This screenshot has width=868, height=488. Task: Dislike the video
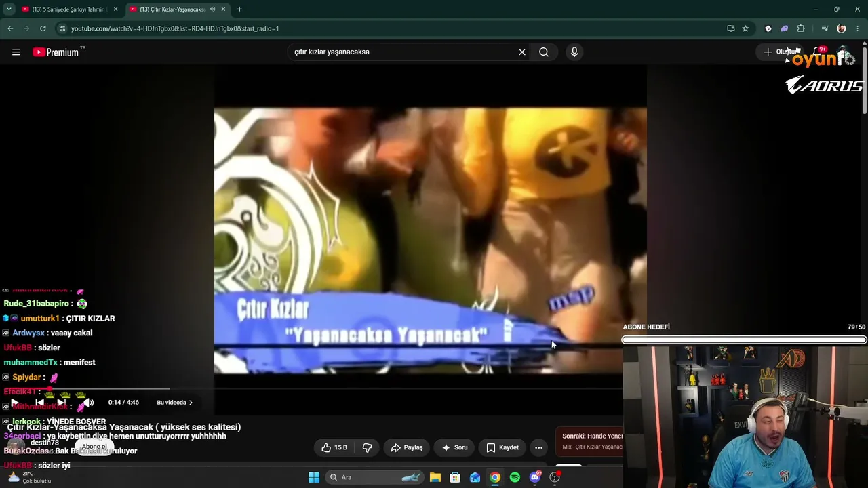click(367, 447)
